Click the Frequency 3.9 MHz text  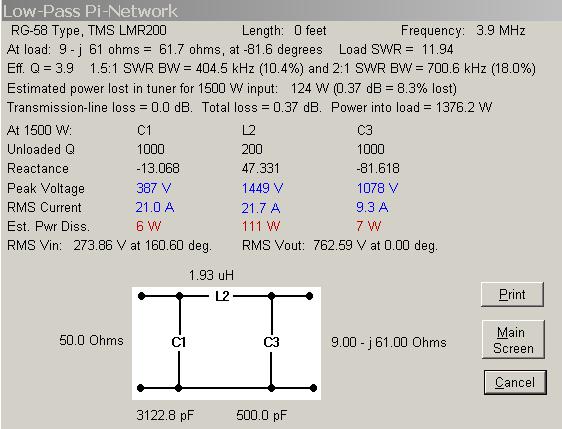[463, 30]
